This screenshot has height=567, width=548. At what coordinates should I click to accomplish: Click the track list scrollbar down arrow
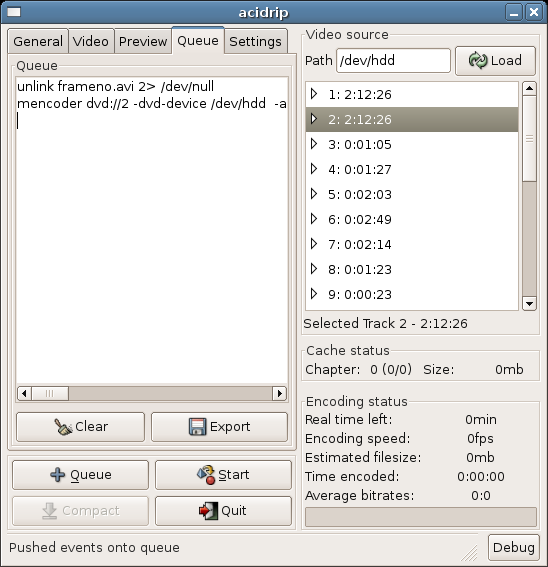529,304
